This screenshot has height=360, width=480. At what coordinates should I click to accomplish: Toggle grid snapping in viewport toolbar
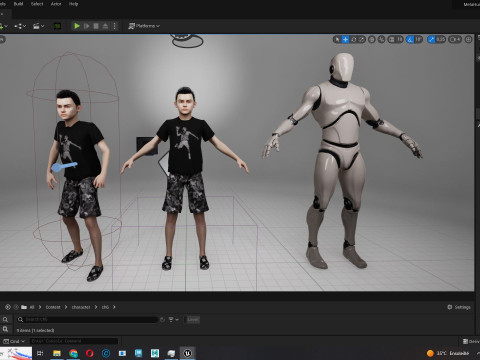pos(392,39)
